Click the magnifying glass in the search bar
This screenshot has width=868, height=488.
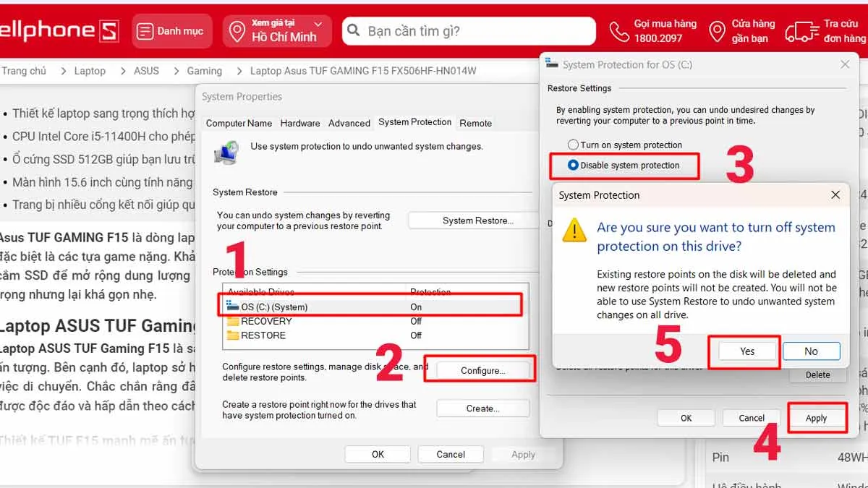[x=353, y=30]
